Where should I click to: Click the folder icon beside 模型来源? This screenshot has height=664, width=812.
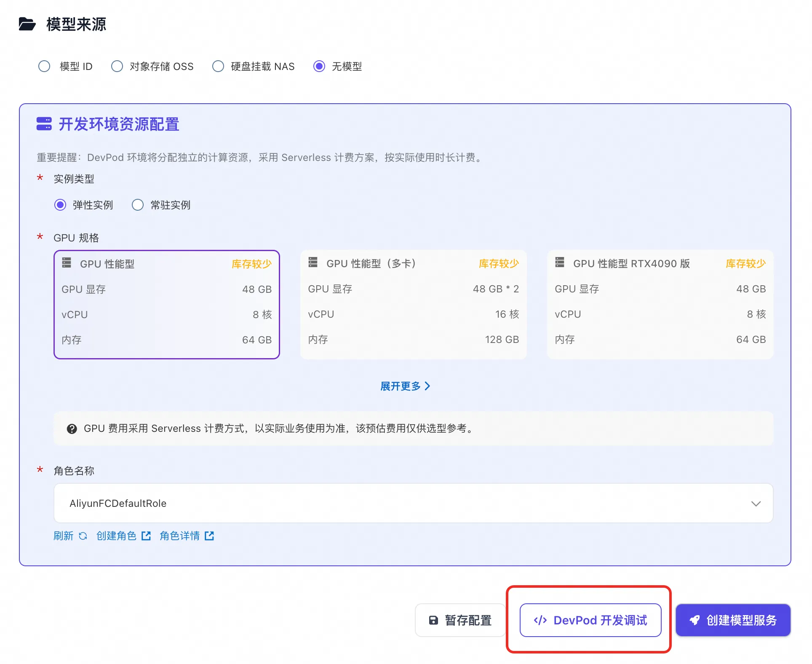tap(27, 24)
